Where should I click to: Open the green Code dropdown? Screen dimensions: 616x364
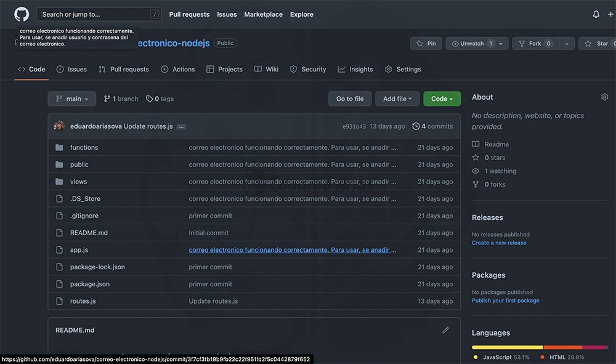click(x=442, y=99)
